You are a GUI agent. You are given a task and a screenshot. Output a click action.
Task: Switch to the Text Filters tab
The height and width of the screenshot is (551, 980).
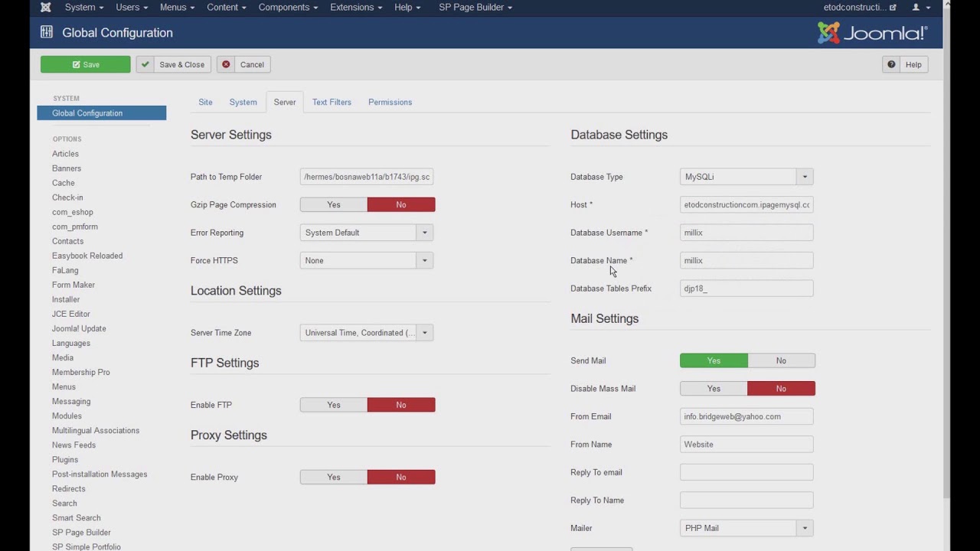(x=332, y=102)
